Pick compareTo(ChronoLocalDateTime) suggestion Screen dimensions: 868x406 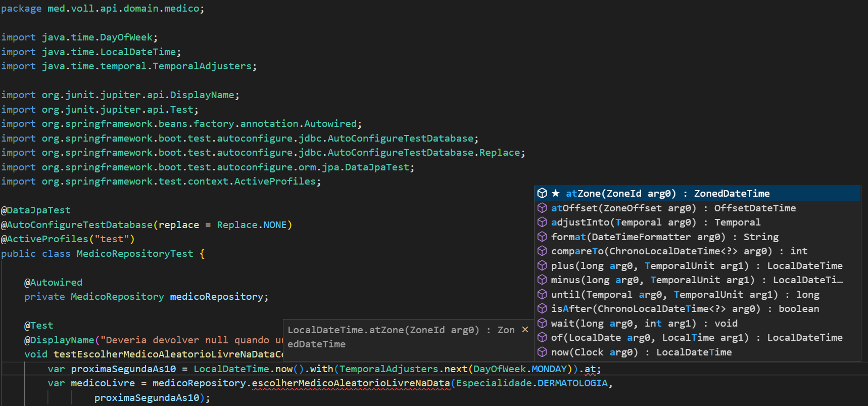pyautogui.click(x=698, y=251)
